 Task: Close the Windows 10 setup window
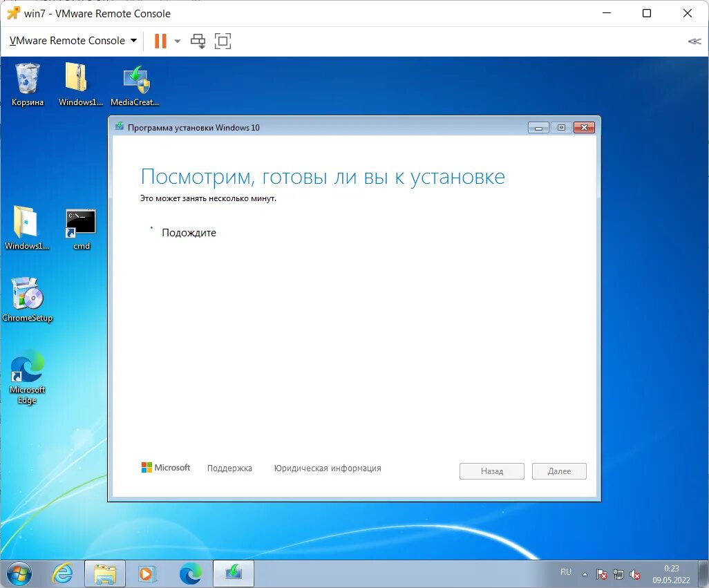584,128
